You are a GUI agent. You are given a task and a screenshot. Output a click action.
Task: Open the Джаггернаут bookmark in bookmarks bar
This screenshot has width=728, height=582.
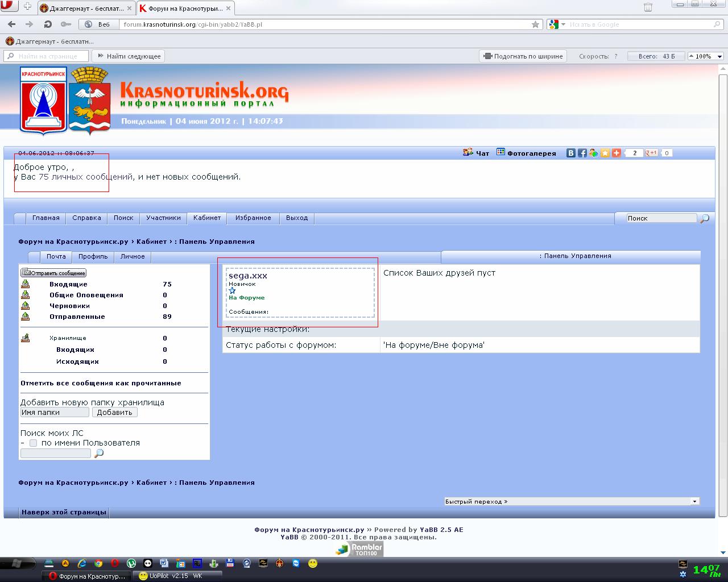coord(49,41)
